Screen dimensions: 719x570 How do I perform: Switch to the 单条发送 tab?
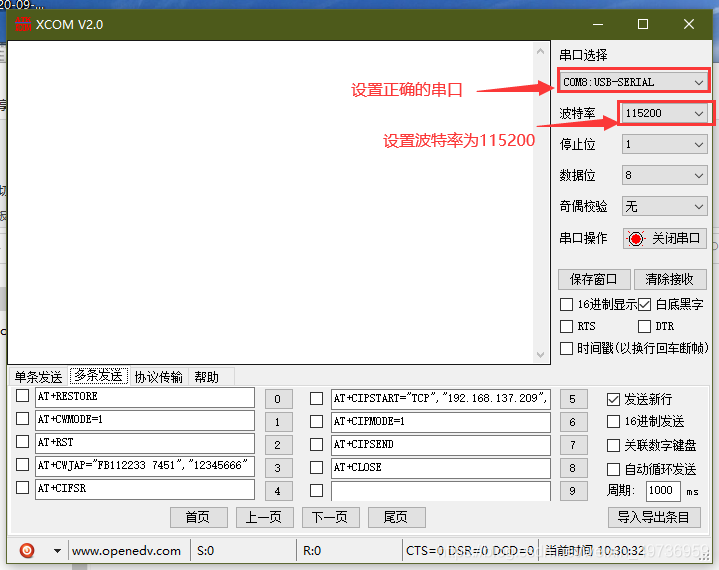(39, 377)
